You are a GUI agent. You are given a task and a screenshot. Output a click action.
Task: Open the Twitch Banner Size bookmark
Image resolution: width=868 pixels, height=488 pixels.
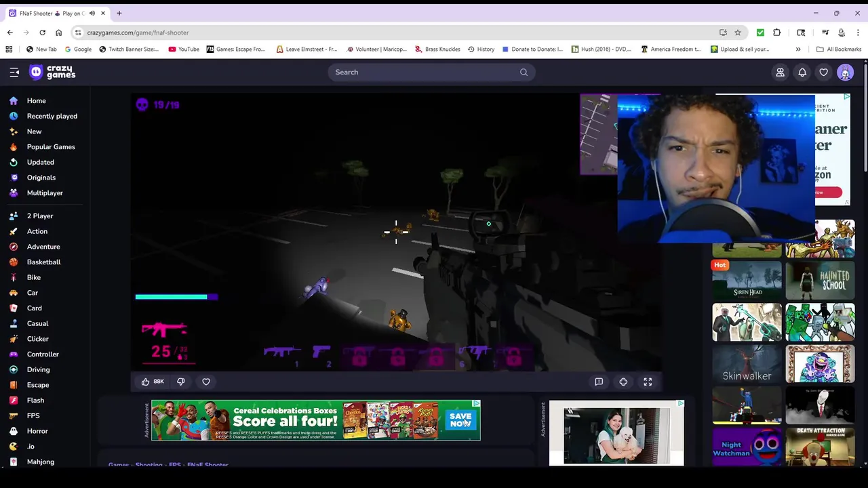tap(128, 49)
